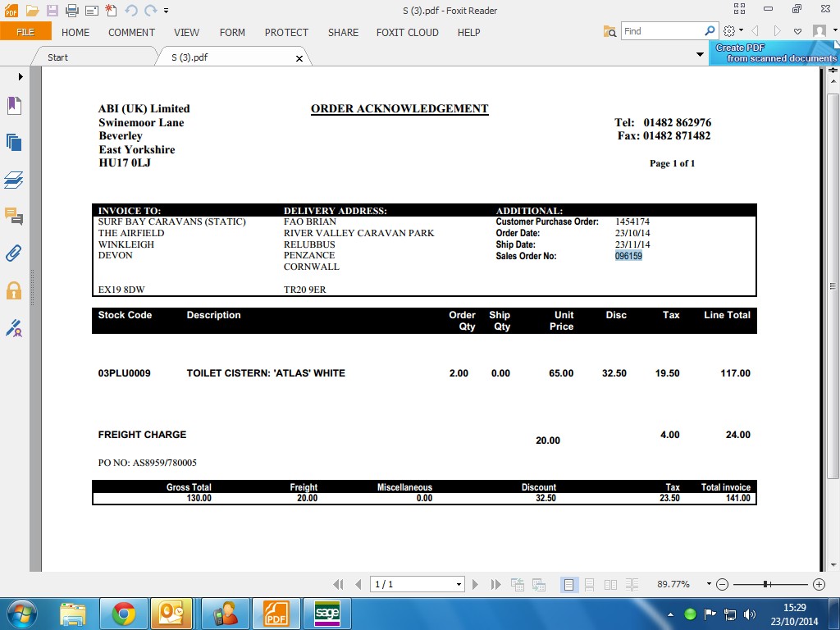
Task: Open the COMMENT ribbon tab
Action: [131, 33]
